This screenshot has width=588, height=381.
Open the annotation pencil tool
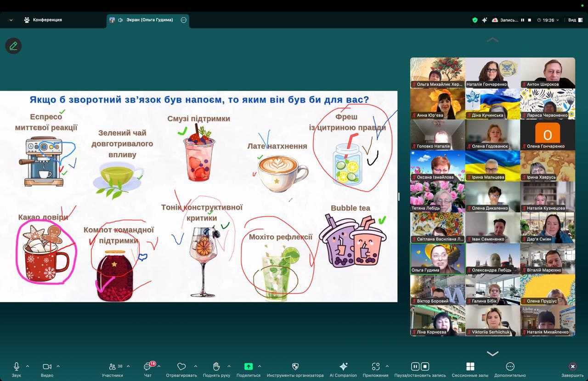tap(13, 46)
